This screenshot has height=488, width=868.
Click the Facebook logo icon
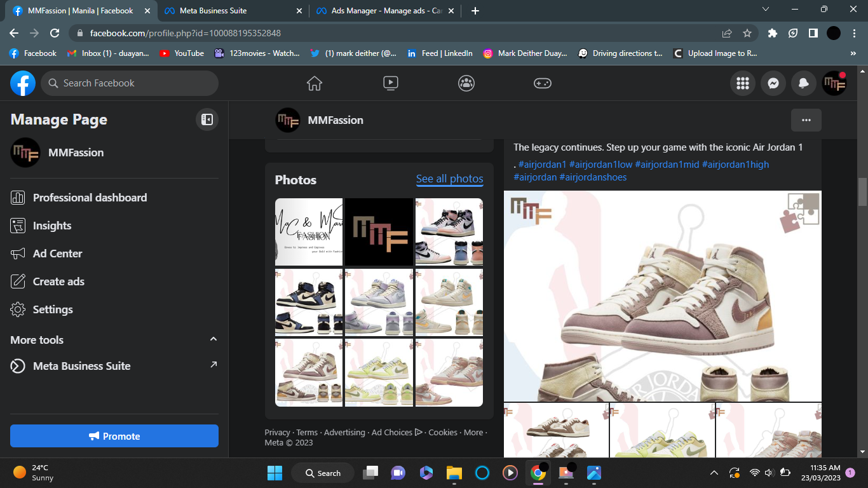23,83
